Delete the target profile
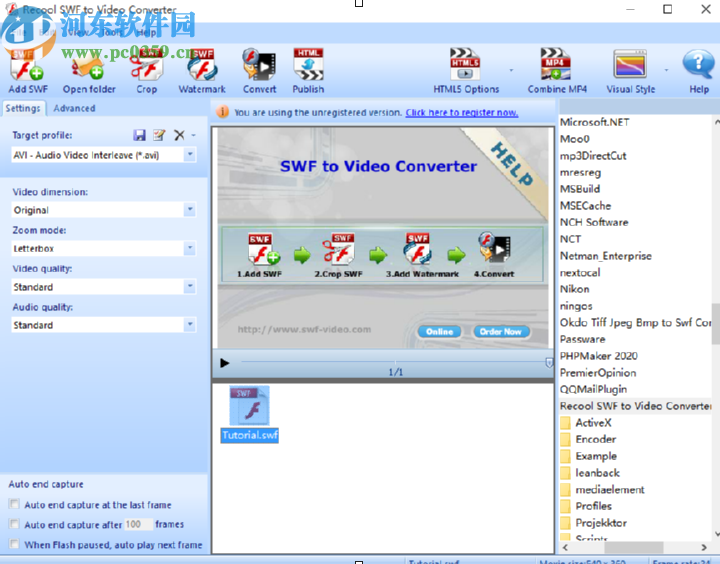720x564 pixels. [x=179, y=135]
